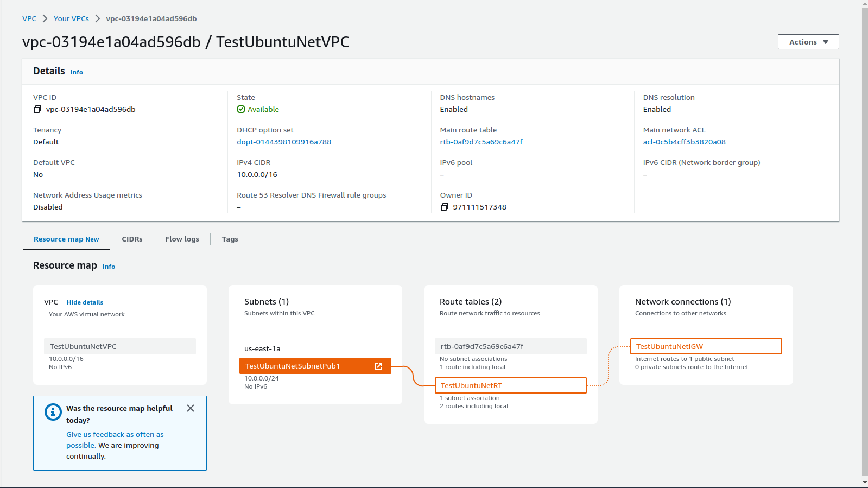Click the info icon in feedback box
Viewport: 868px width, 488px height.
click(53, 412)
